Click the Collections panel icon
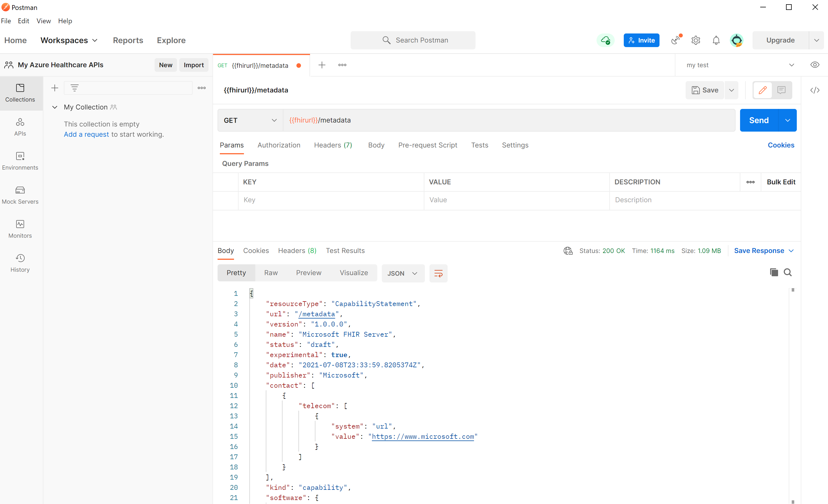 point(20,92)
